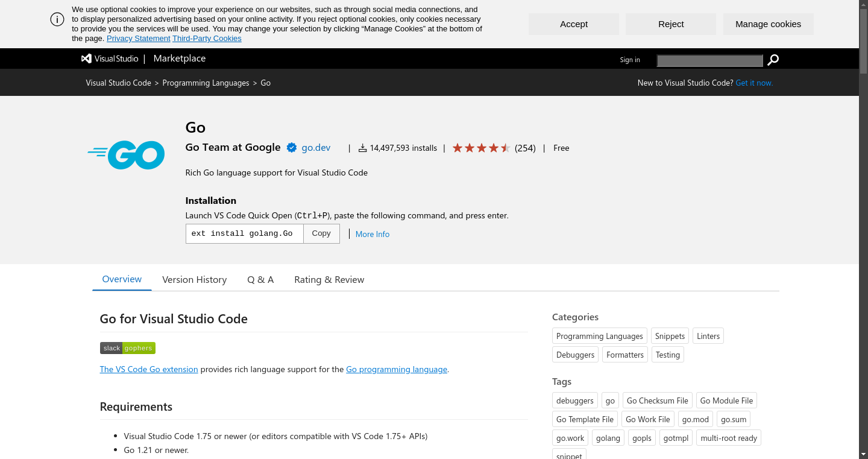Click the search magnifier icon
This screenshot has height=459, width=868.
[773, 60]
